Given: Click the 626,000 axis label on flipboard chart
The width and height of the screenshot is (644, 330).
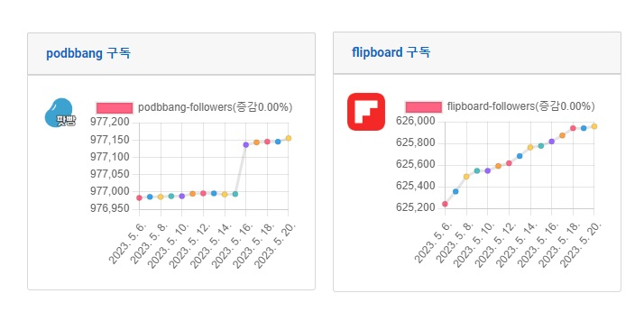Looking at the screenshot, I should click(415, 121).
